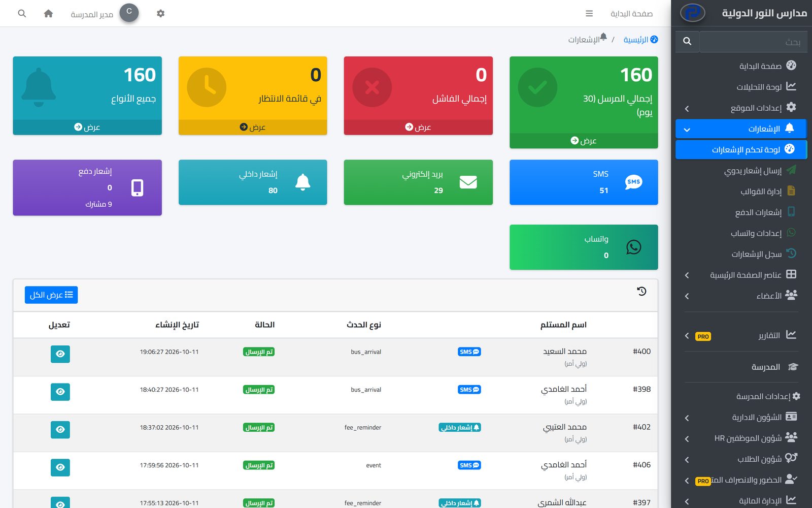Viewport: 812px width, 508px height.
Task: Expand the شؤون الموظفين HR menu
Action: (741, 438)
